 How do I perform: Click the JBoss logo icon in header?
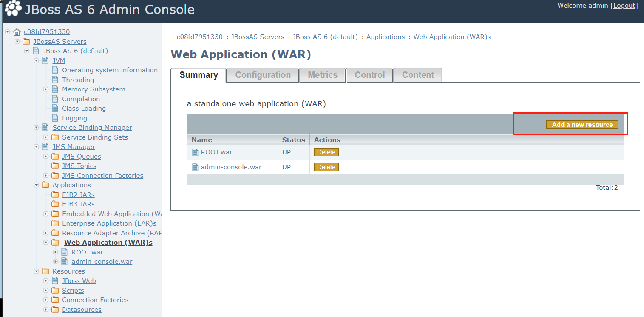coord(13,9)
